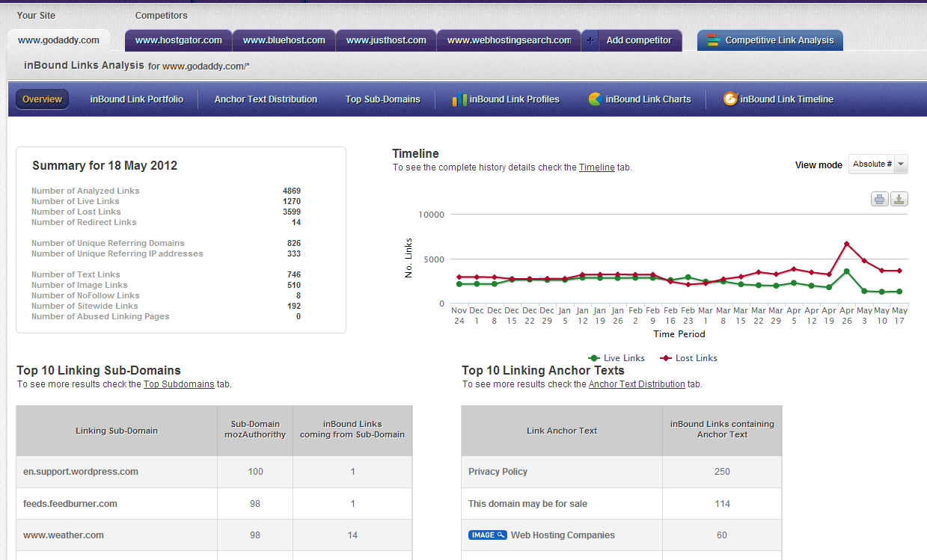This screenshot has width=927, height=560.
Task: Click the Number of Live Links value 1270
Action: pos(292,201)
